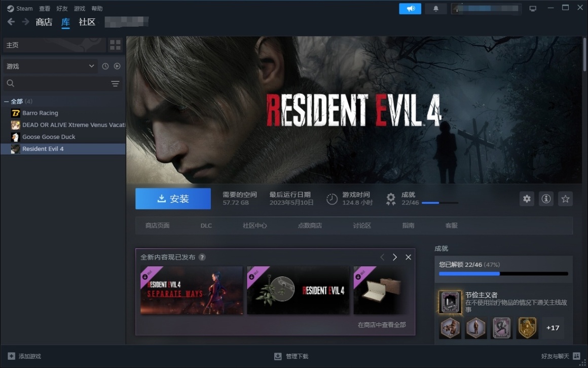The height and width of the screenshot is (368, 588).
Task: Open the Big Picture mode monitor icon
Action: tap(533, 8)
